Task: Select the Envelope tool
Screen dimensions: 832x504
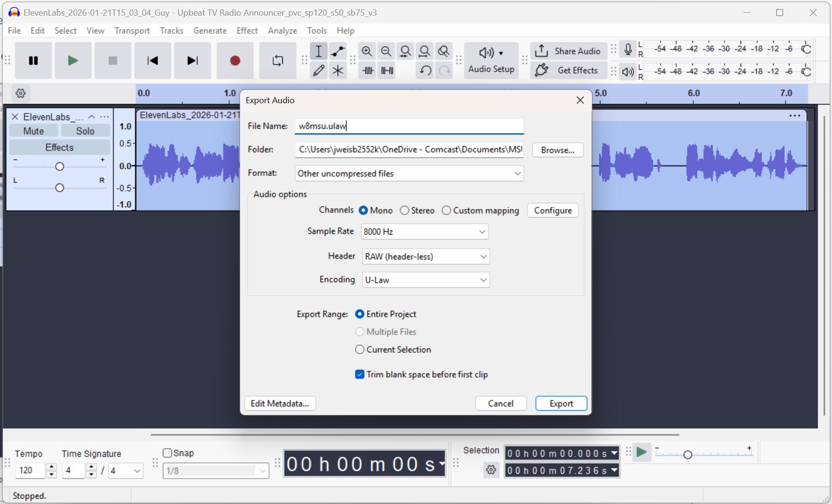Action: [338, 51]
